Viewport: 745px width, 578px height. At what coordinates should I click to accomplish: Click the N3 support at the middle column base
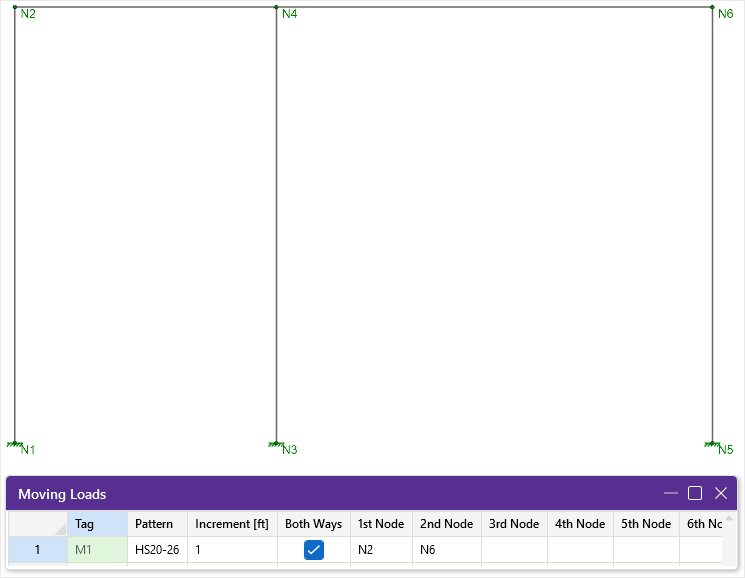pyautogui.click(x=276, y=442)
